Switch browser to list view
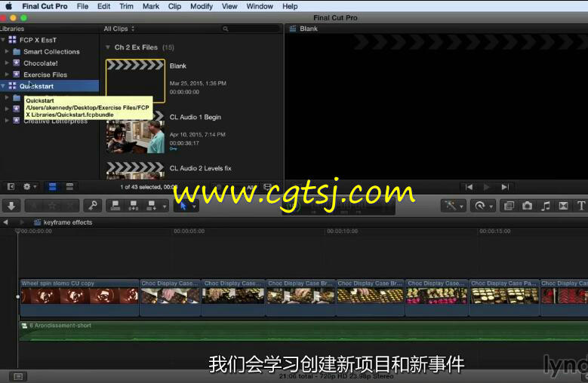 [x=69, y=186]
